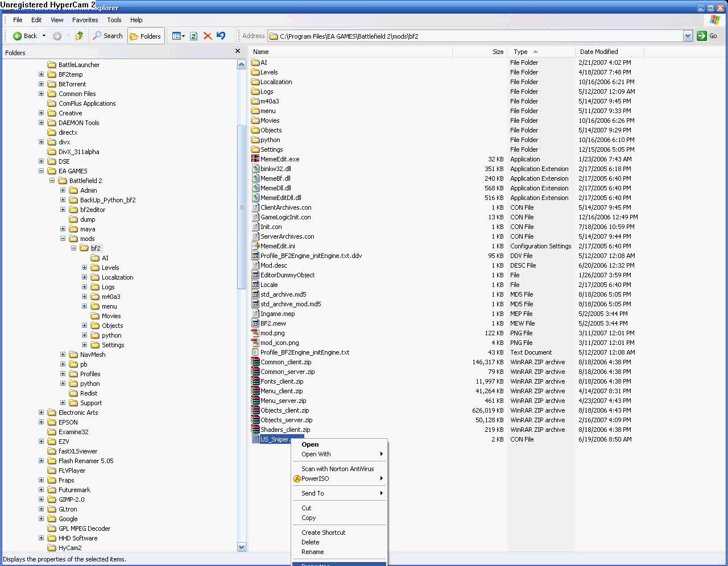Open the mod.png image file
Image resolution: width=728 pixels, height=566 pixels.
click(272, 333)
